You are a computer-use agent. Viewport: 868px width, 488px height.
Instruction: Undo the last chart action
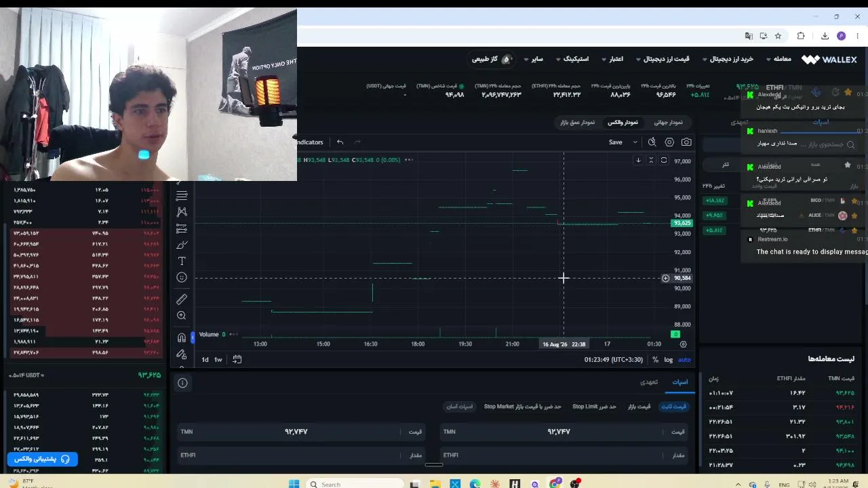(340, 142)
